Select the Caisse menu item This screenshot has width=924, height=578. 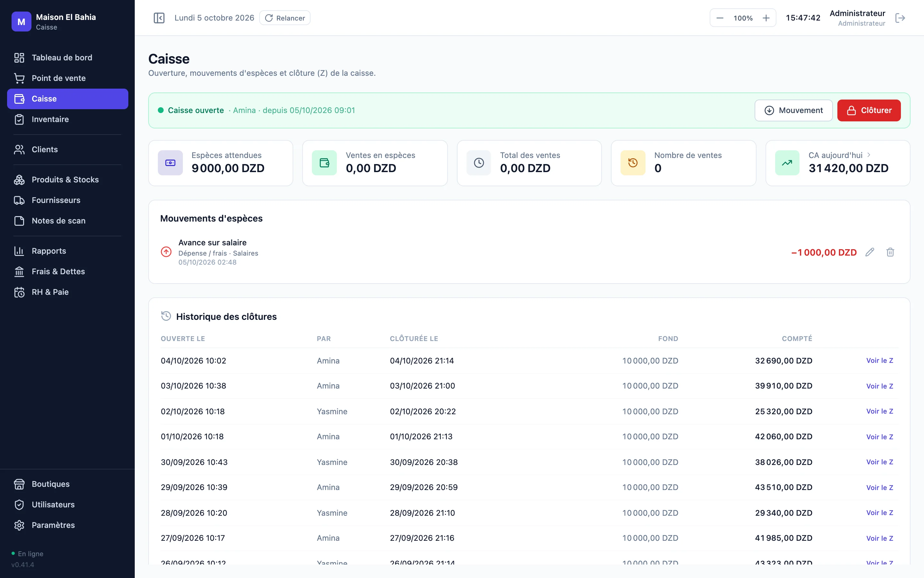(x=68, y=99)
